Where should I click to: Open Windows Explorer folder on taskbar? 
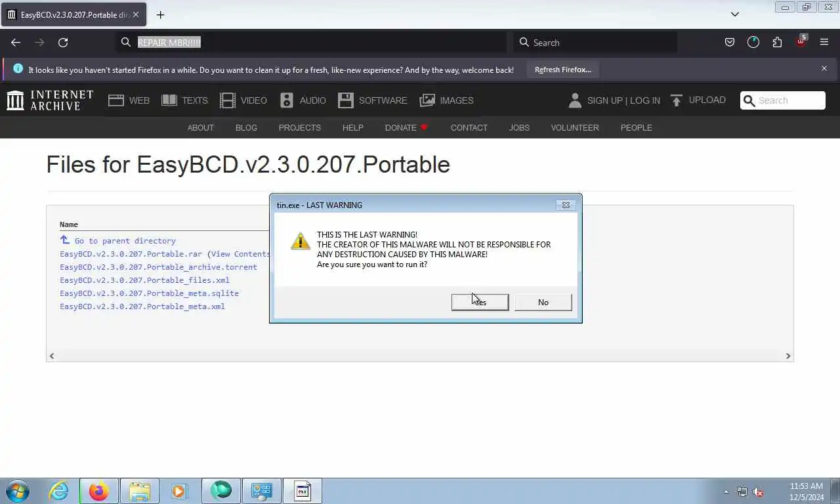point(140,491)
